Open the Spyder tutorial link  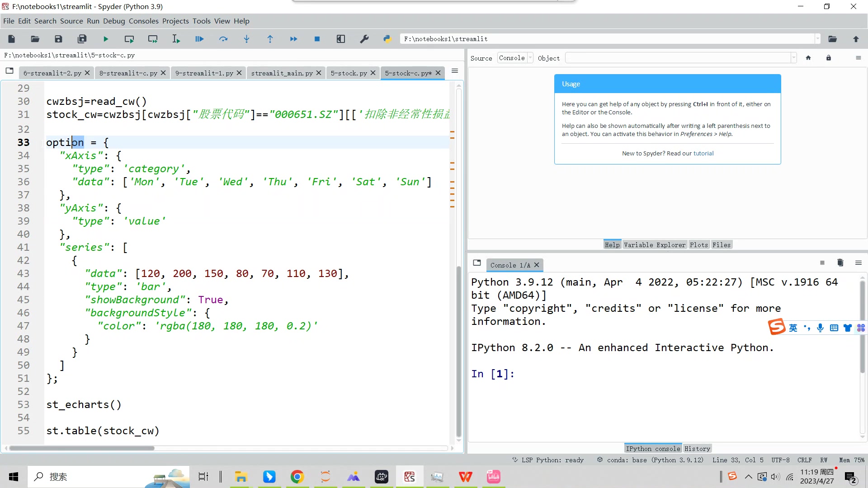click(703, 154)
